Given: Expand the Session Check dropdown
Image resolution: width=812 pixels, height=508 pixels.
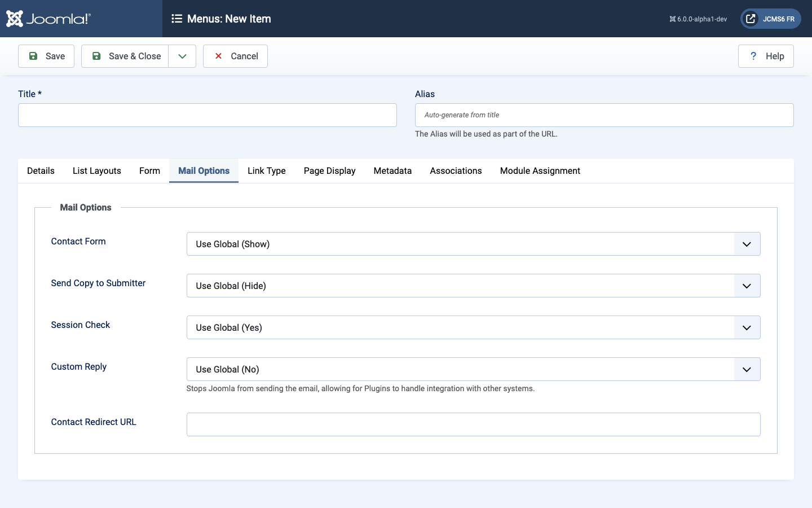Looking at the screenshot, I should pos(474,327).
